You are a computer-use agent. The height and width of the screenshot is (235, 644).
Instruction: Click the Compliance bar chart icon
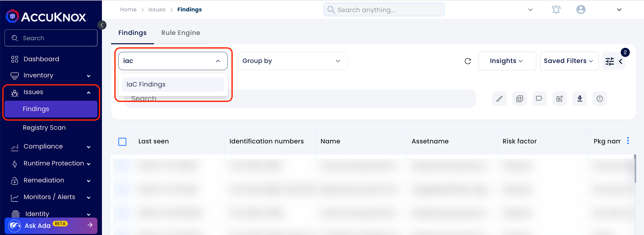coord(15,148)
